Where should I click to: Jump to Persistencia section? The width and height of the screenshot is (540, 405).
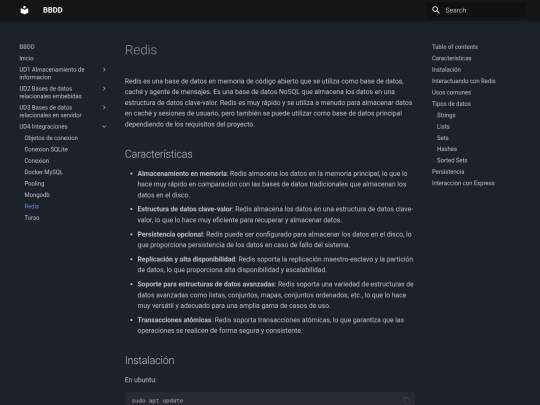pos(448,172)
